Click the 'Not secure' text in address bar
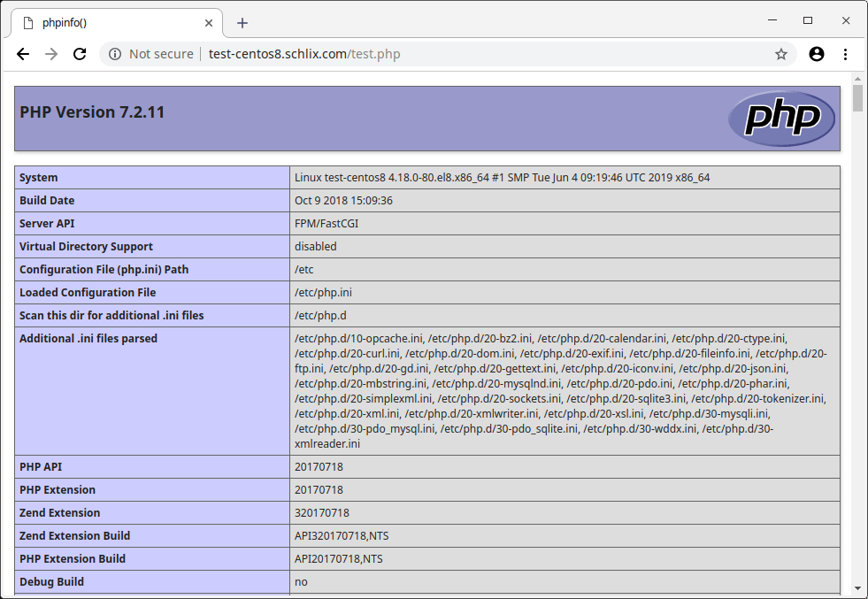Image resolution: width=868 pixels, height=599 pixels. pyautogui.click(x=161, y=54)
